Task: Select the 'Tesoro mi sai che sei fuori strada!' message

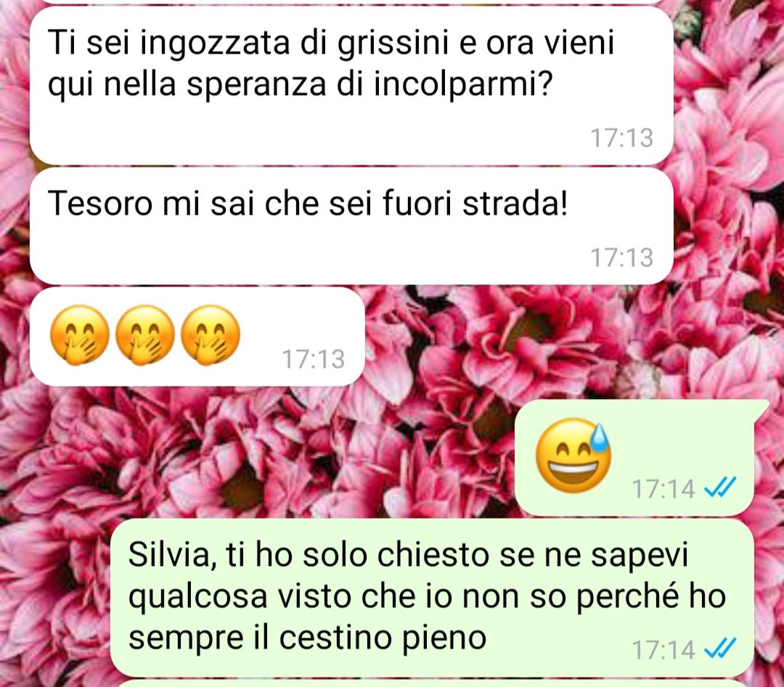Action: pos(351,226)
